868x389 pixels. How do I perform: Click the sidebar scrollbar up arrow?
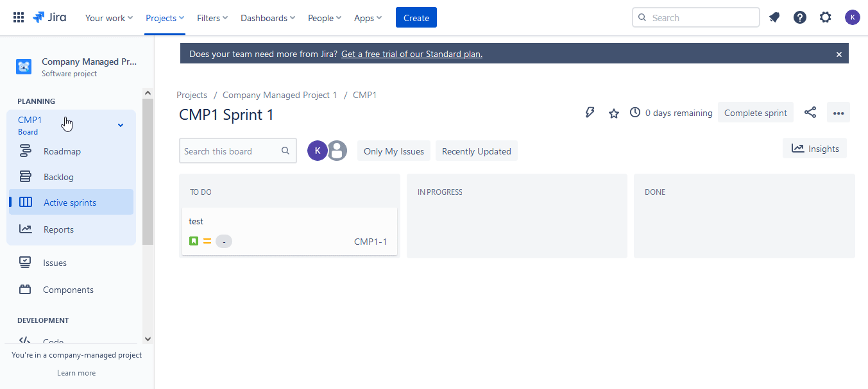pos(148,93)
